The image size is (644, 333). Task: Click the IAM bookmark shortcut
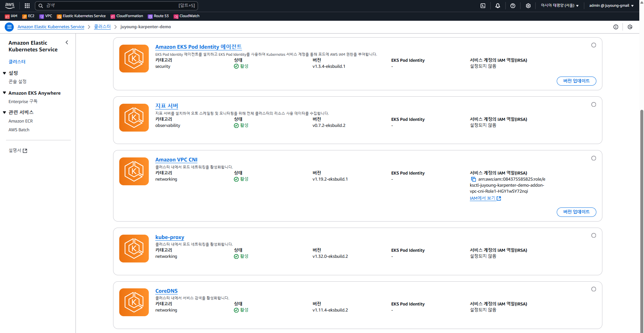pos(11,16)
